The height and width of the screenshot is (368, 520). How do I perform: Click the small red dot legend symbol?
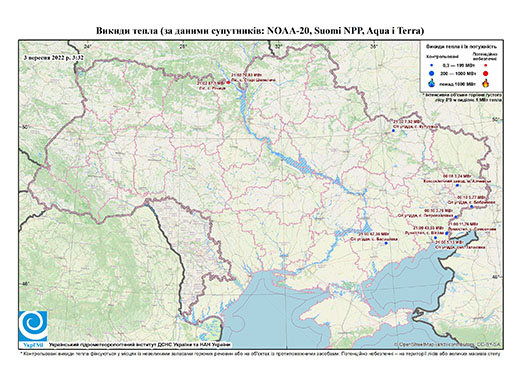pyautogui.click(x=485, y=66)
